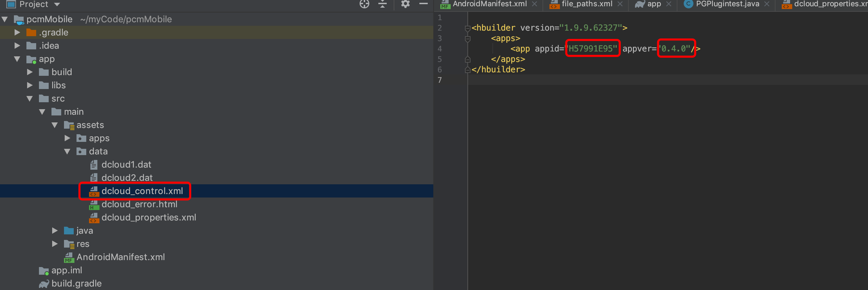Open Project panel settings gear
This screenshot has height=290, width=868.
[x=405, y=4]
